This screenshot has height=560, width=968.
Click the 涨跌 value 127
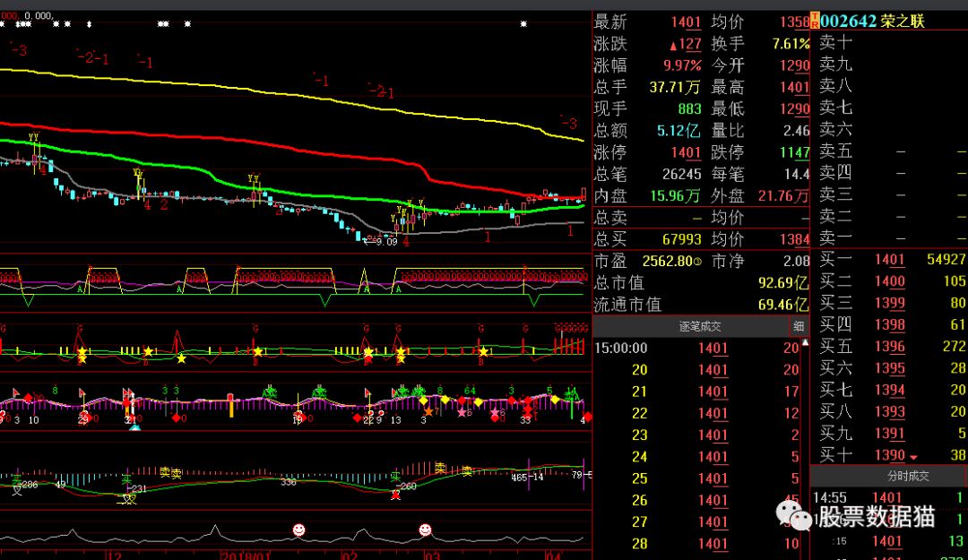coord(689,44)
